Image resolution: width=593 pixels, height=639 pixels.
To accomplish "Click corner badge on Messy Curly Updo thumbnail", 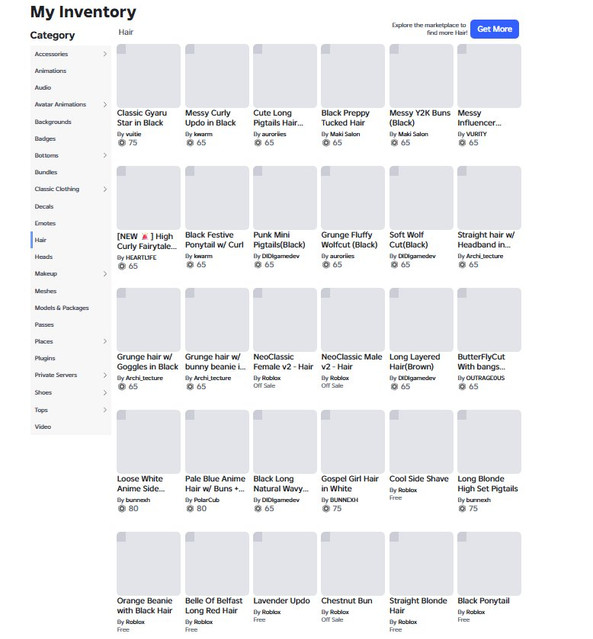I will click(190, 49).
